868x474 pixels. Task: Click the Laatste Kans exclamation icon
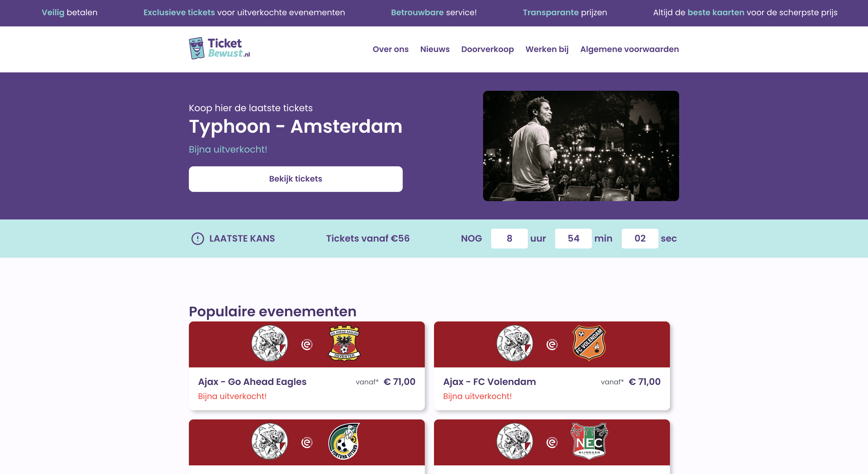pyautogui.click(x=197, y=239)
